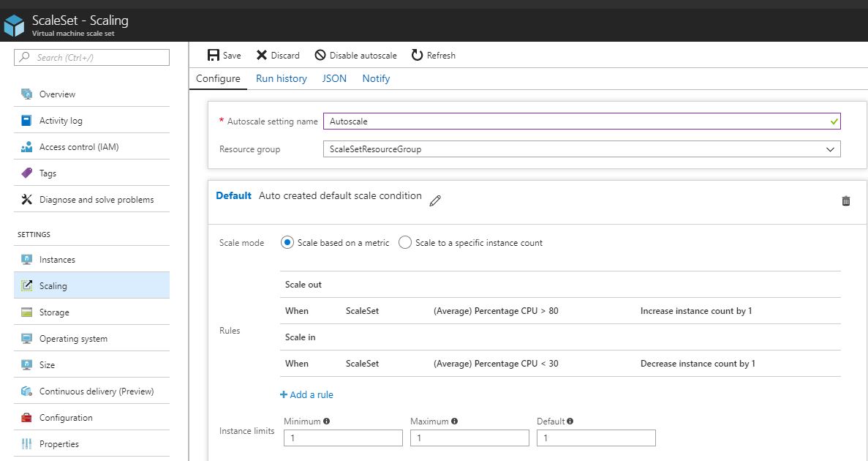Switch to the Run history tab
Viewport: 868px width, 461px height.
click(x=281, y=78)
